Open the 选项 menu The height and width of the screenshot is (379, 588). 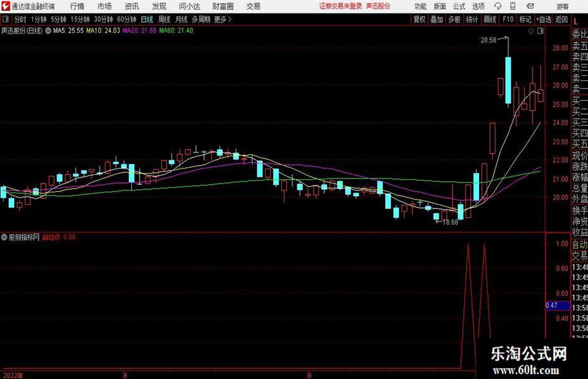pyautogui.click(x=478, y=6)
